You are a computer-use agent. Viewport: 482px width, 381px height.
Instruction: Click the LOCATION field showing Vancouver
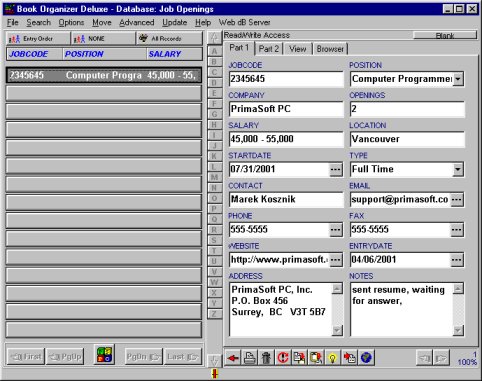407,139
